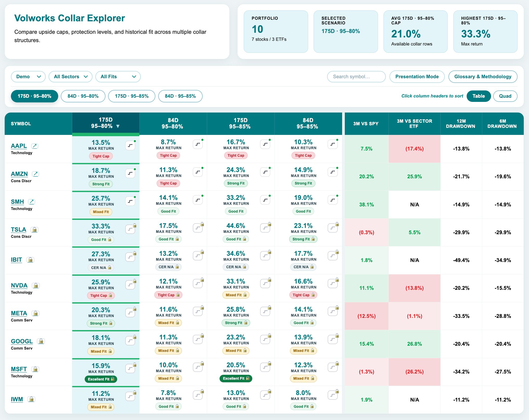The image size is (529, 420).
Task: Open payoff chart icon for AAPL 13.5% collar
Action: [130, 146]
